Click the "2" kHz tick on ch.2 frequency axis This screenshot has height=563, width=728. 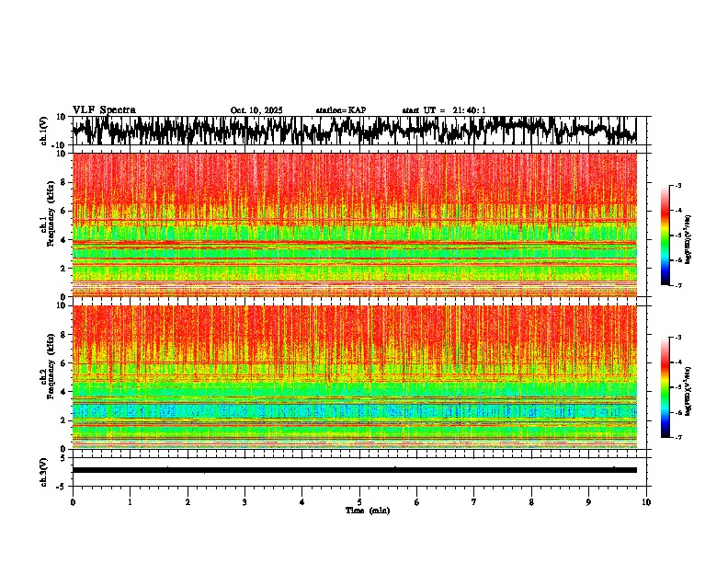[x=63, y=420]
